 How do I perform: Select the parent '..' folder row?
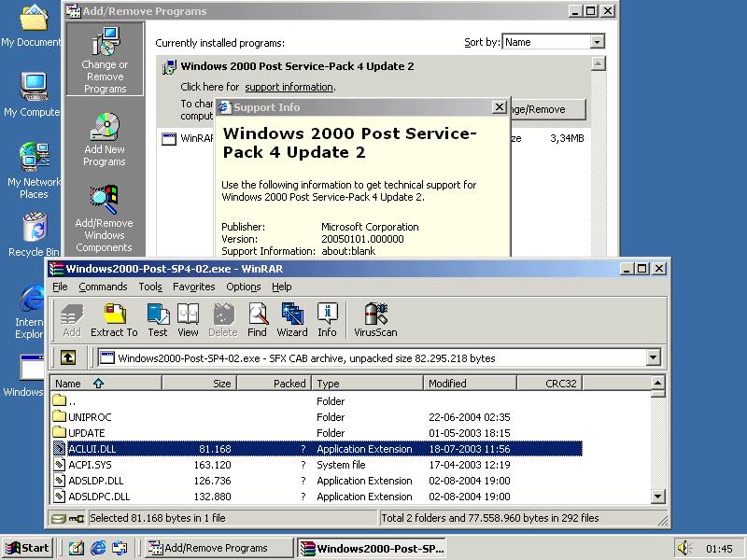(317, 401)
